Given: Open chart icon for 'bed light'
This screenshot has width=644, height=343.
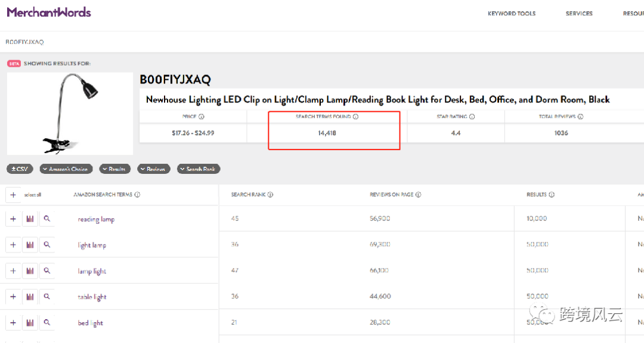Looking at the screenshot, I should pyautogui.click(x=30, y=323).
